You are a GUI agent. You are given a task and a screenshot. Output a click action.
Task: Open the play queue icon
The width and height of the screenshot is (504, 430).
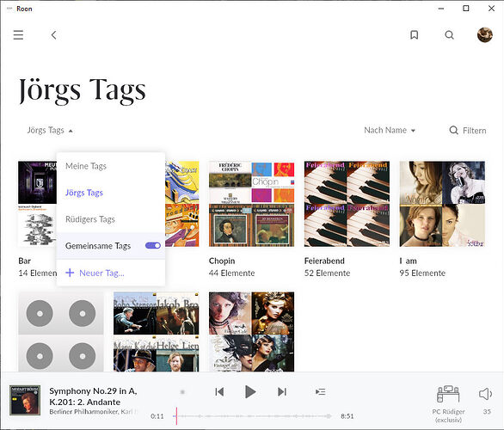321,392
